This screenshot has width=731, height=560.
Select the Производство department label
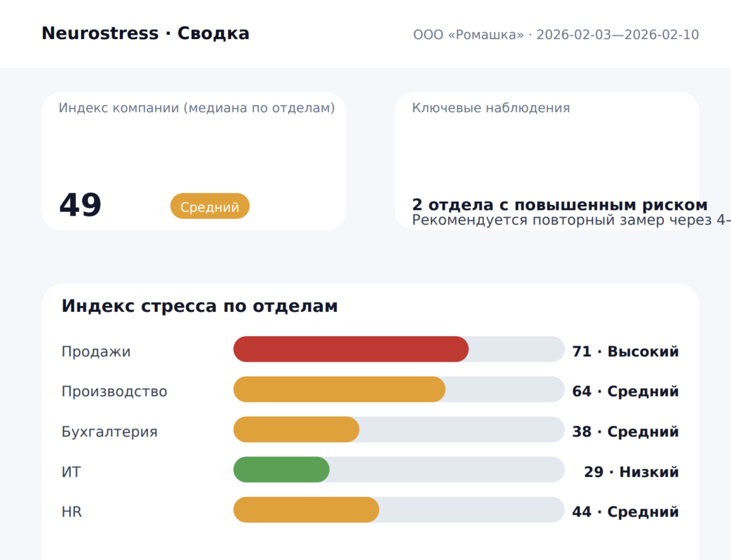[x=114, y=392]
